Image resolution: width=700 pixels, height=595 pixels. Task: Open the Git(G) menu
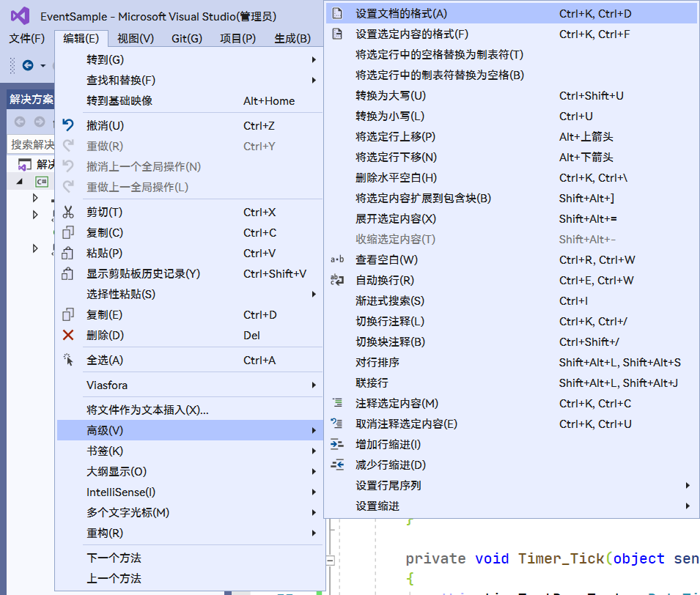tap(187, 38)
